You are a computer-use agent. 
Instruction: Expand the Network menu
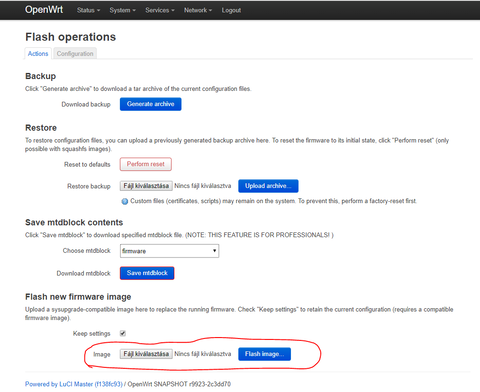pyautogui.click(x=198, y=10)
